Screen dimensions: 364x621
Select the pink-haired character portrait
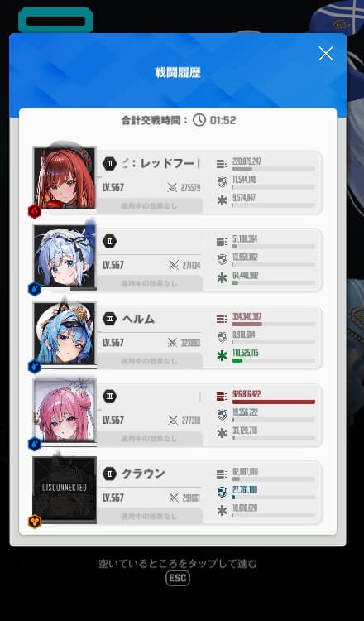tap(65, 411)
